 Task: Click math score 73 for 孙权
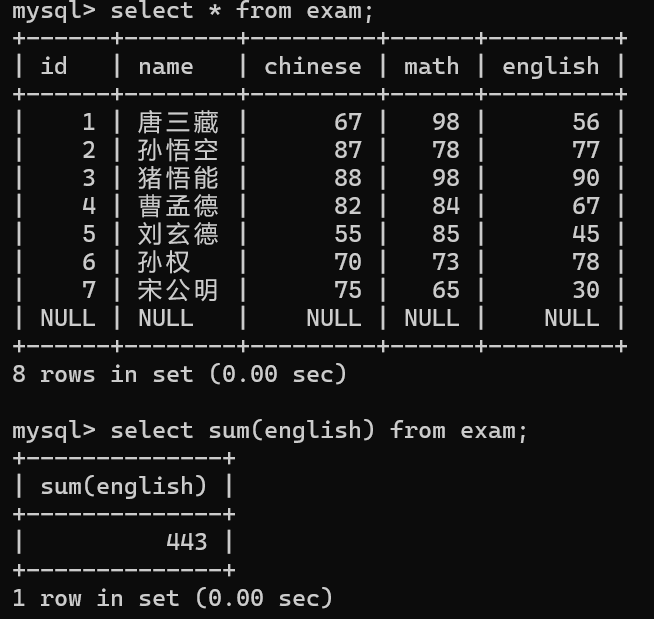click(x=446, y=262)
